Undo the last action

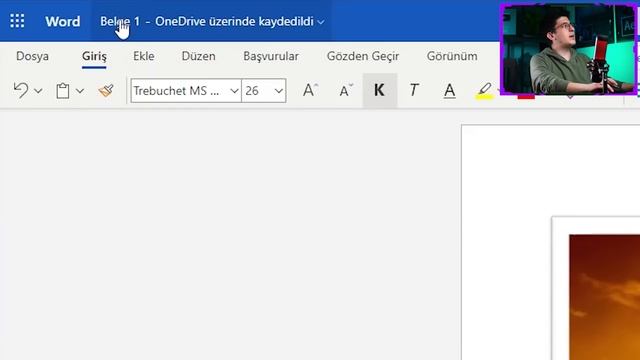tap(21, 90)
